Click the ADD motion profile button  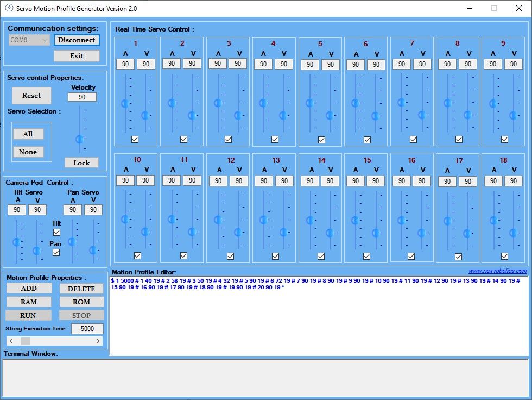(x=29, y=288)
